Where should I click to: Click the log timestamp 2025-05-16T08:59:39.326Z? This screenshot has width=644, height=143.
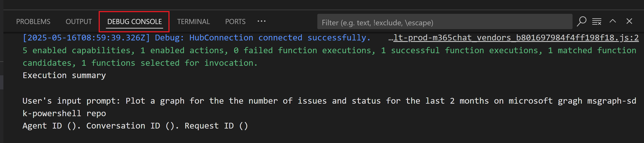coord(86,38)
